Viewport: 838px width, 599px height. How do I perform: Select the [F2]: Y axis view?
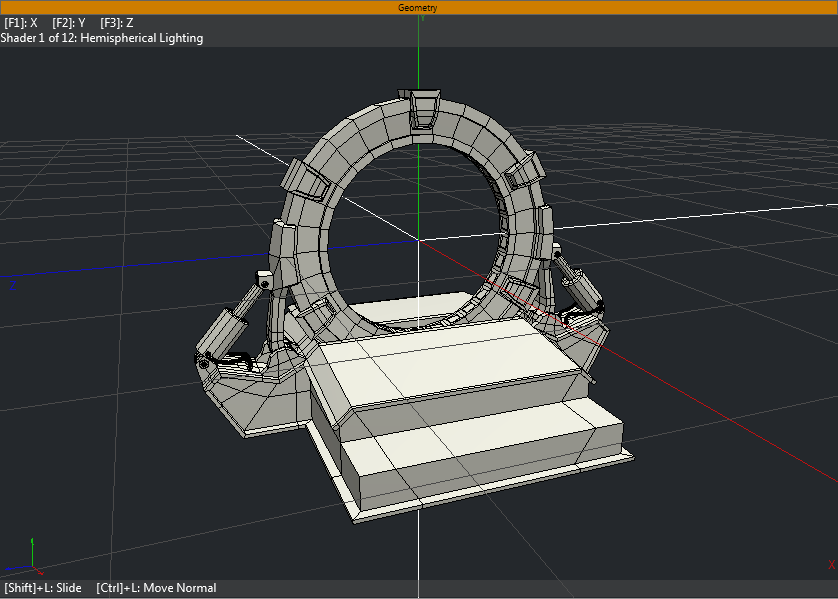click(x=69, y=23)
